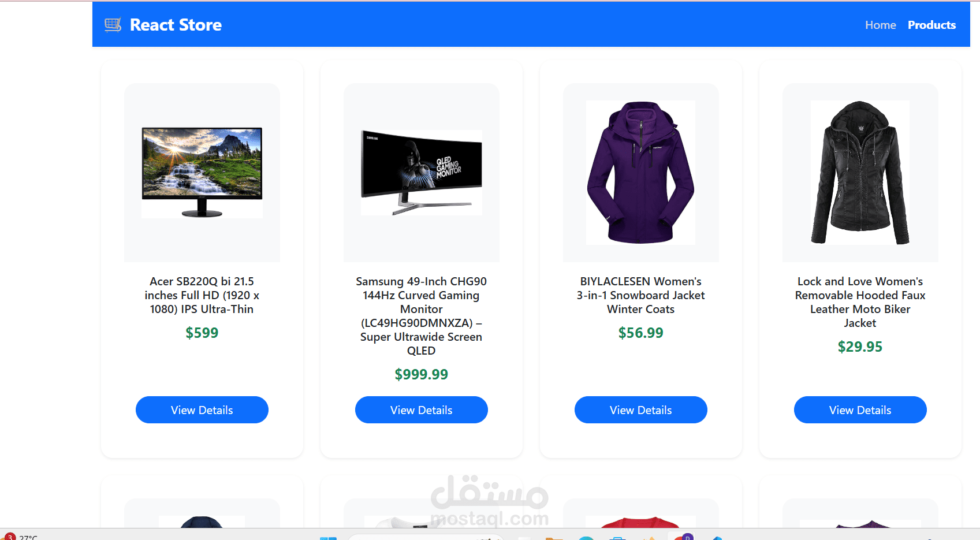
Task: Click the shopping cart logo icon
Action: pyautogui.click(x=113, y=25)
